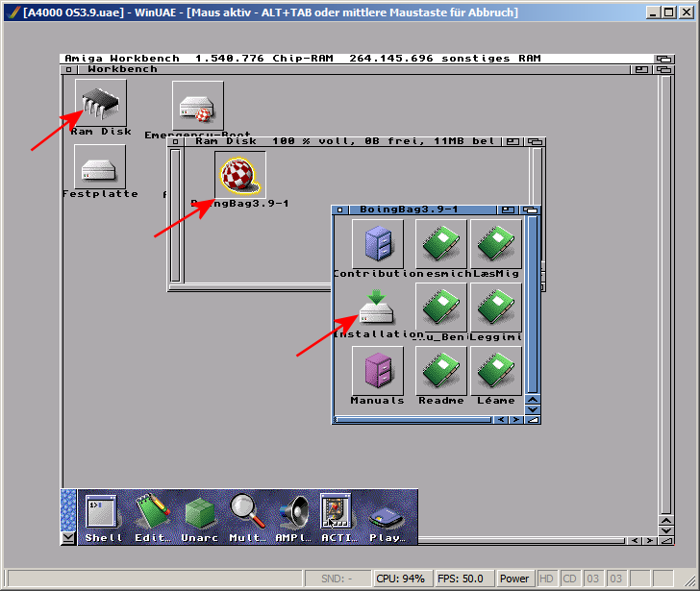This screenshot has height=591, width=700.
Task: Click Workbench window scroll left arrow
Action: (635, 541)
